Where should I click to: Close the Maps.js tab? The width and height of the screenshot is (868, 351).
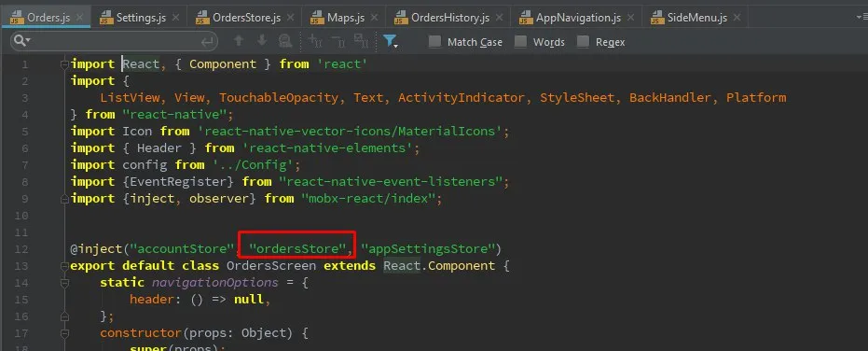pyautogui.click(x=375, y=18)
